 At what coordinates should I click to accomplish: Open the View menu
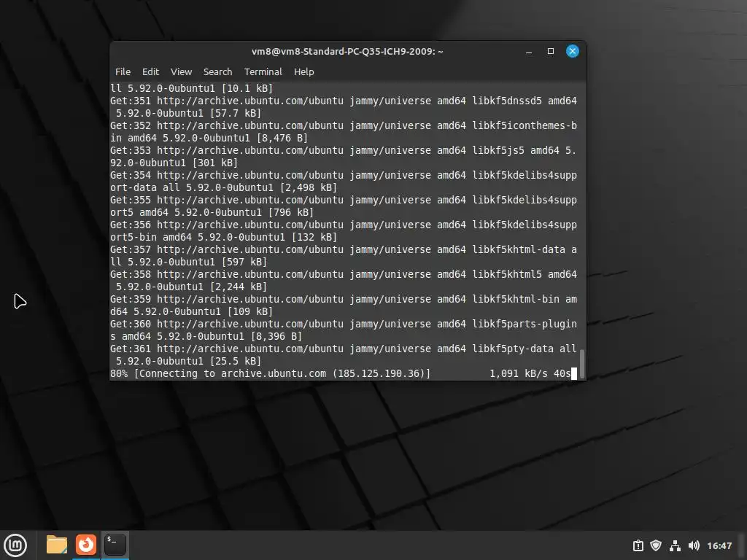click(x=182, y=72)
